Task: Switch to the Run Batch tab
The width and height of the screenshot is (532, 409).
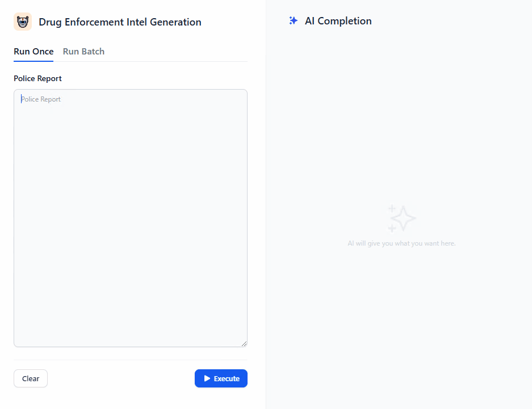Action: pyautogui.click(x=83, y=52)
